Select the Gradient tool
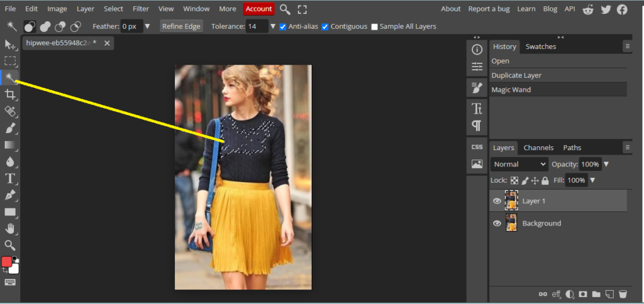This screenshot has height=304, width=644. point(10,145)
